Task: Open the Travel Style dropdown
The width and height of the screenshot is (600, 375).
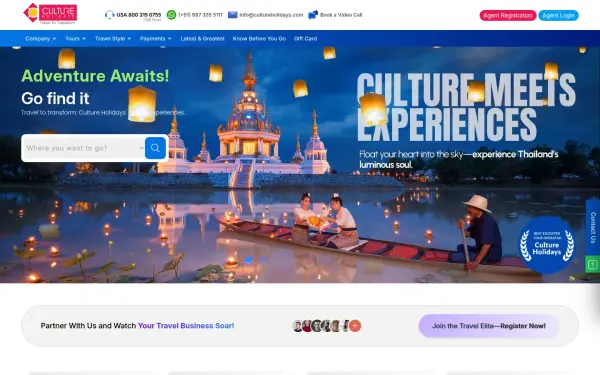Action: 113,39
